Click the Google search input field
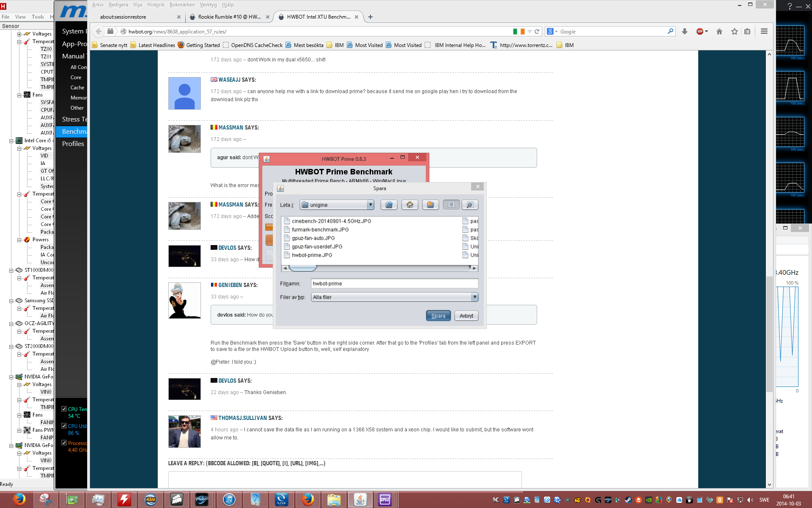 [x=612, y=31]
